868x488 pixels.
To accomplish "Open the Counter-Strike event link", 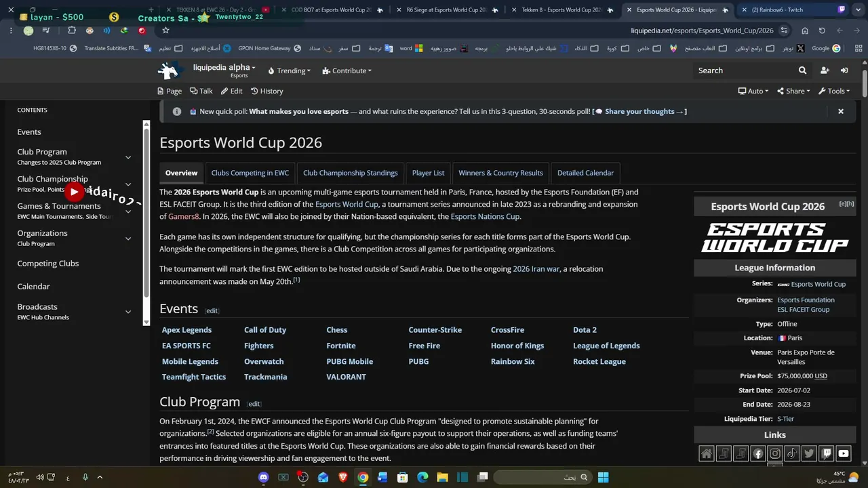I will (x=435, y=330).
